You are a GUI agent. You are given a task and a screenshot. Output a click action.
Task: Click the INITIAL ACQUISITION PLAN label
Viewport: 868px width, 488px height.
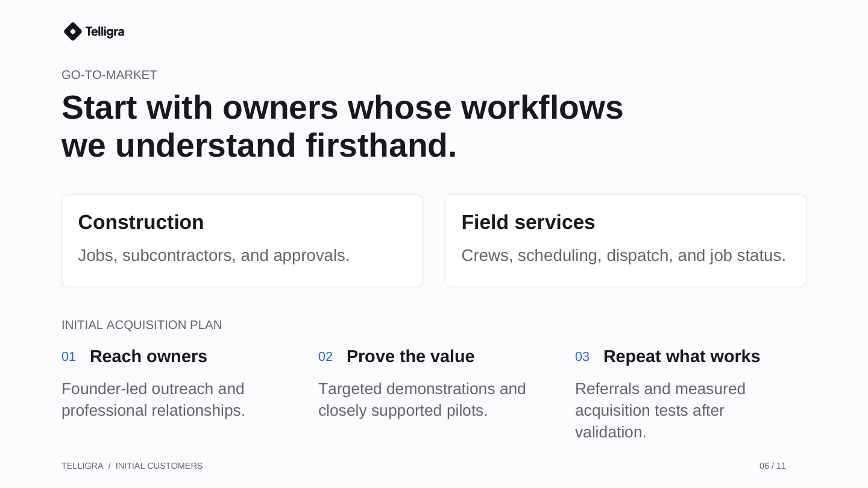[x=142, y=325]
